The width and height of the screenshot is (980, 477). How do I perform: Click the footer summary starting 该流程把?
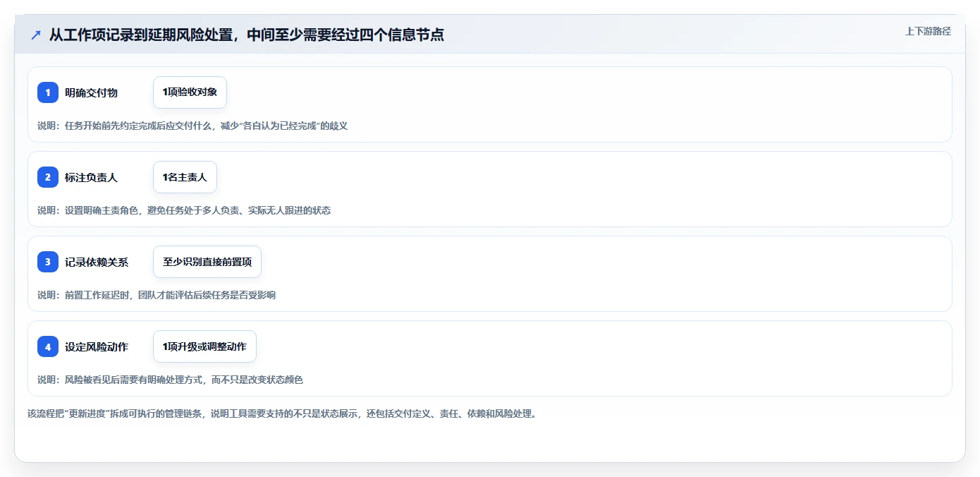(x=282, y=413)
